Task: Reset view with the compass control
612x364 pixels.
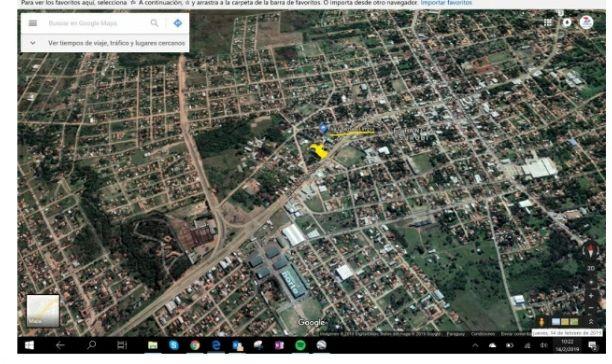Action: click(x=591, y=251)
